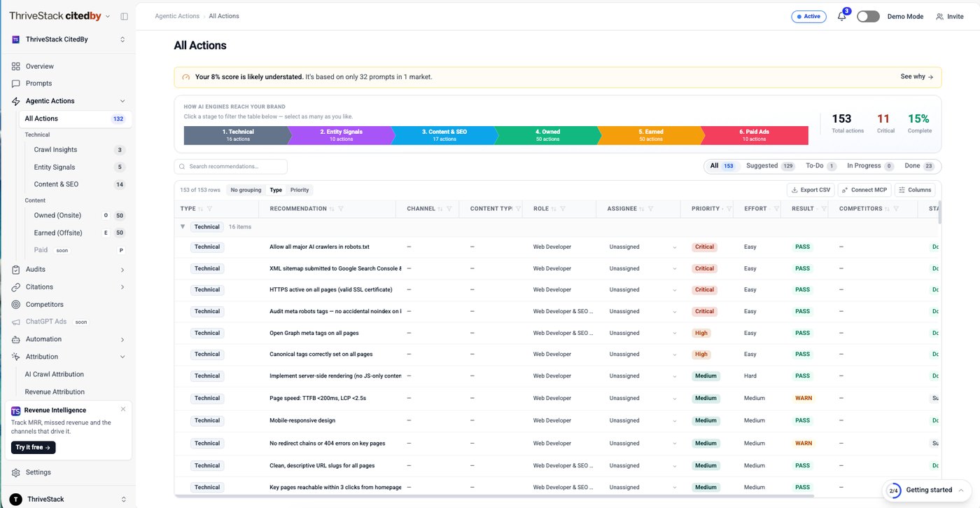Sort the Role column arrows icon

(554, 209)
